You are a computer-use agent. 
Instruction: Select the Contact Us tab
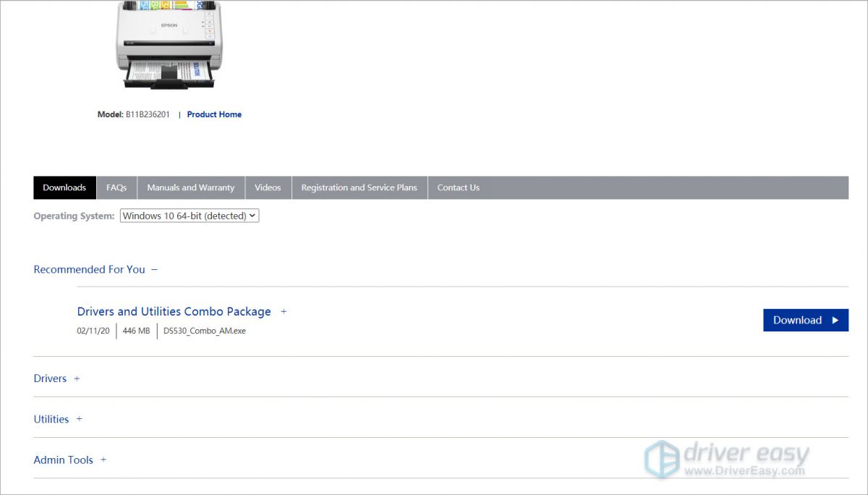459,187
